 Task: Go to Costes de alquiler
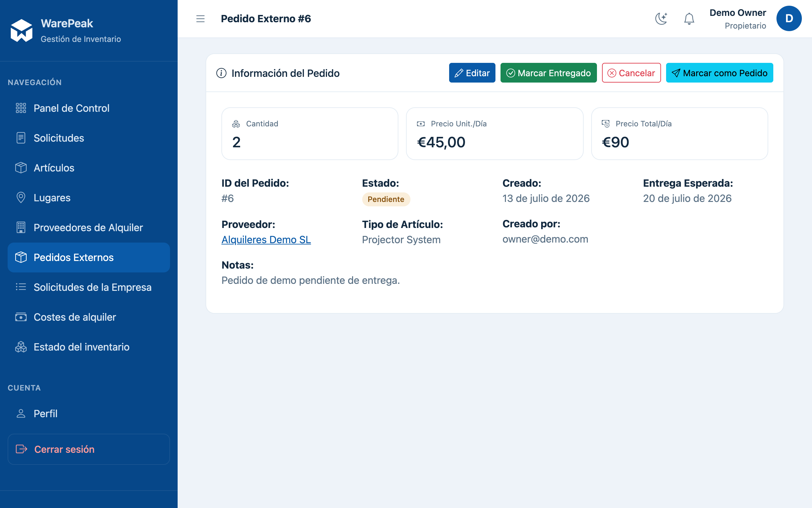click(x=88, y=317)
